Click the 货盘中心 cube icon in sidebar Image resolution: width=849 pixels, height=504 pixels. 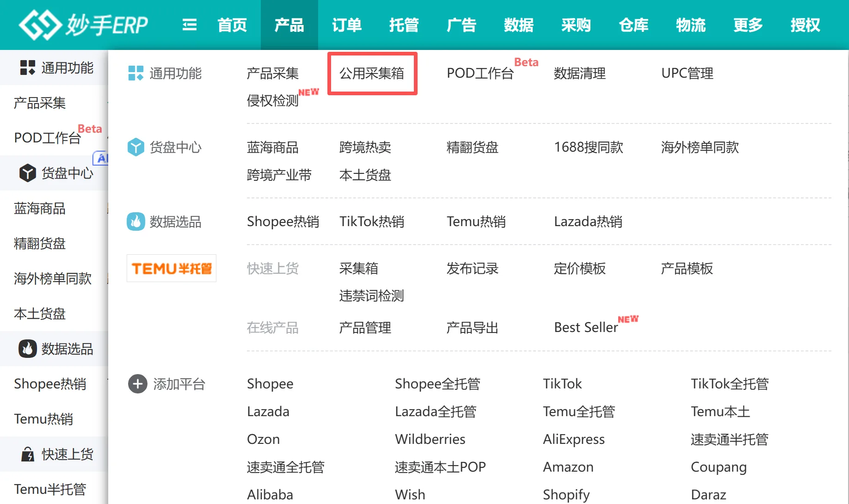pos(27,173)
